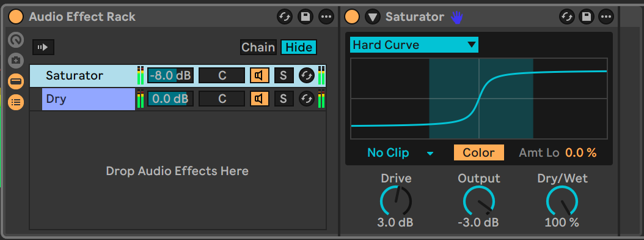Click Audio Effect Rack title

[82, 17]
